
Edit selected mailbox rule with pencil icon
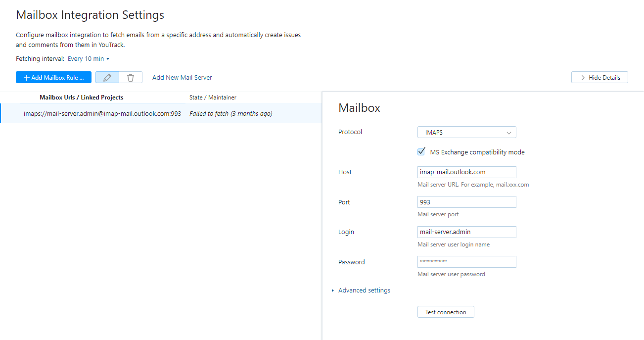click(x=107, y=77)
